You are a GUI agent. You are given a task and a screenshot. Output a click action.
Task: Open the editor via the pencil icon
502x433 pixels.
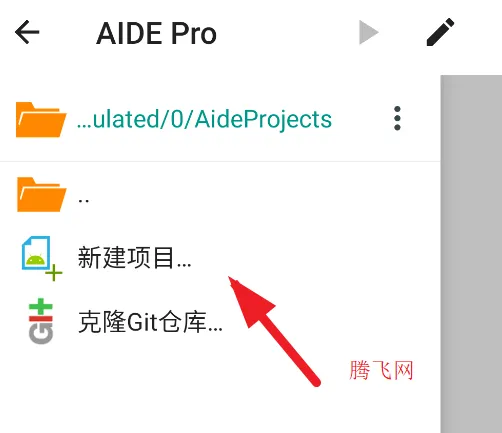click(441, 32)
